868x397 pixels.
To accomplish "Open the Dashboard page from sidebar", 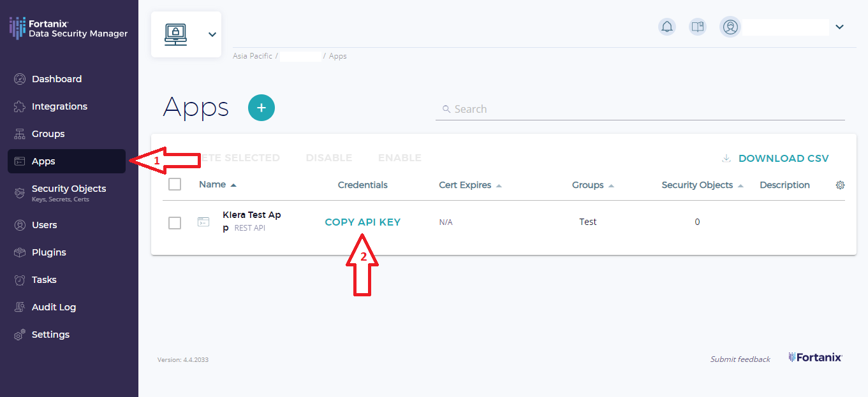I will [57, 79].
